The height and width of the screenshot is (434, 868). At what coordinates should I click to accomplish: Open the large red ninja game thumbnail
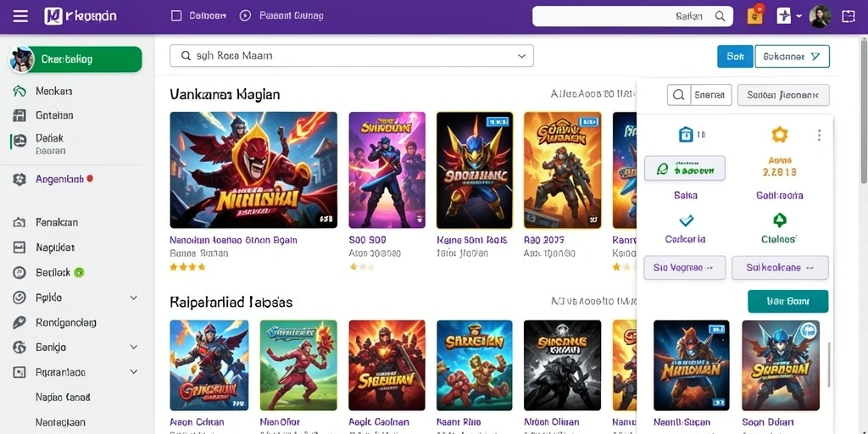point(253,170)
